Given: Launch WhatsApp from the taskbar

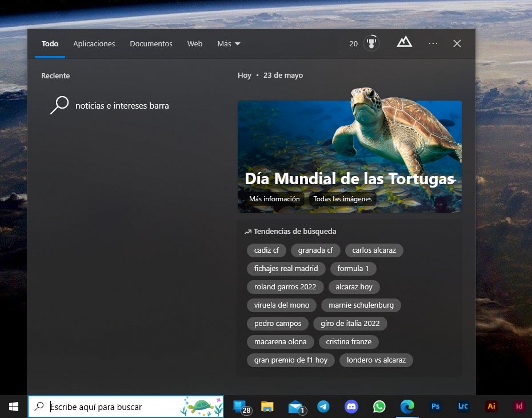Looking at the screenshot, I should (379, 407).
